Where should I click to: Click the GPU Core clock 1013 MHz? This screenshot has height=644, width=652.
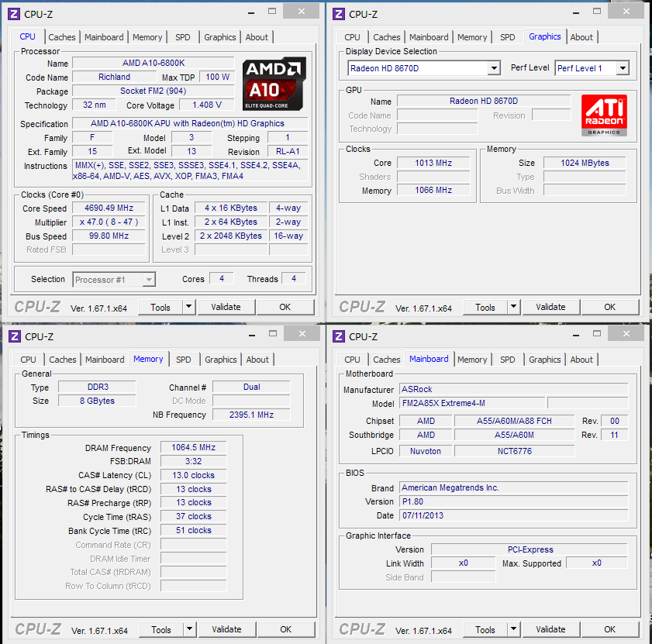pos(433,163)
